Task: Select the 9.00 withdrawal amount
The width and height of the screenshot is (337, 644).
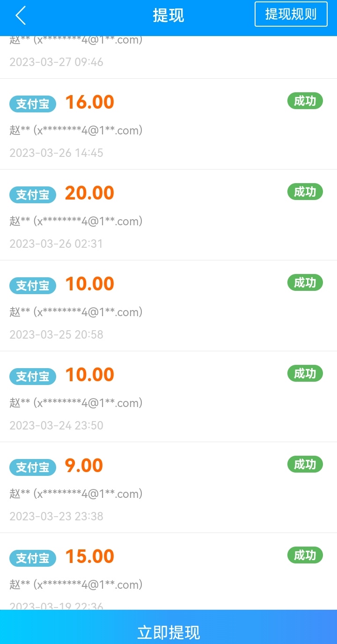Action: (84, 466)
